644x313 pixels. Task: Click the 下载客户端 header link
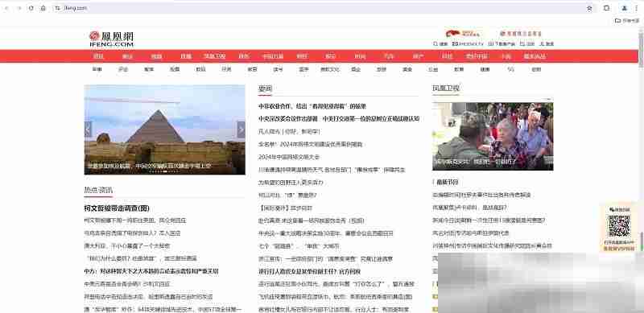502,44
